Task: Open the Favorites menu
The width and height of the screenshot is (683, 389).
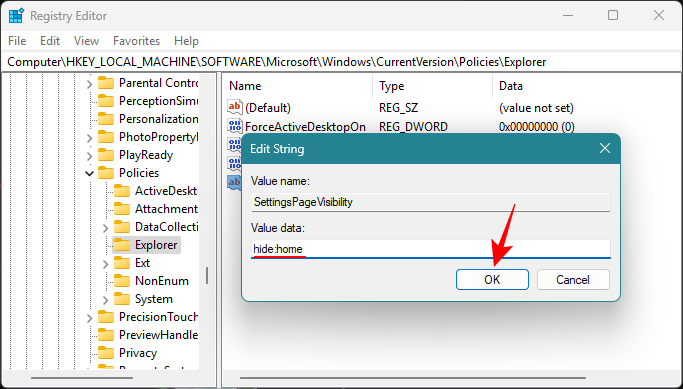Action: [x=136, y=41]
